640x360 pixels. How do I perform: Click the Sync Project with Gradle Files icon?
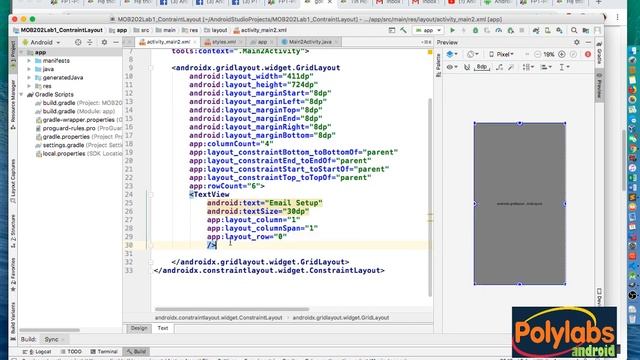pyautogui.click(x=536, y=30)
